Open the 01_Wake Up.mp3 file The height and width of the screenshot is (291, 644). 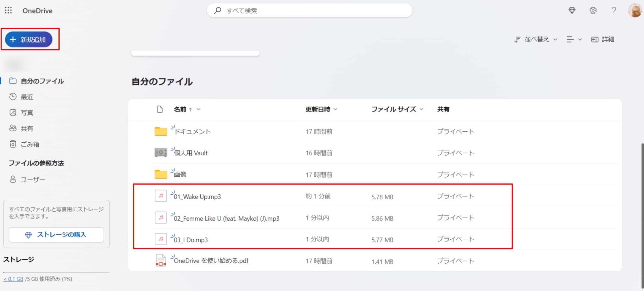tap(197, 197)
